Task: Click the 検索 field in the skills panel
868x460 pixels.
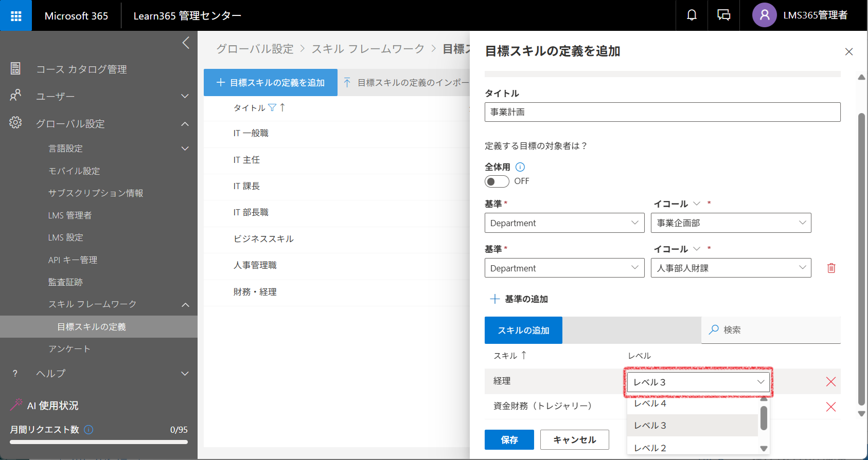Action: [771, 330]
